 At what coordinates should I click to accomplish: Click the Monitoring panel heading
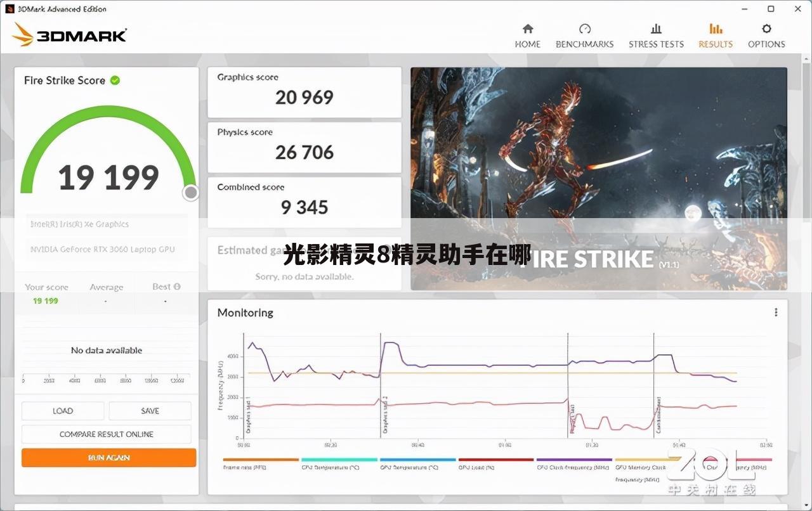(x=245, y=313)
